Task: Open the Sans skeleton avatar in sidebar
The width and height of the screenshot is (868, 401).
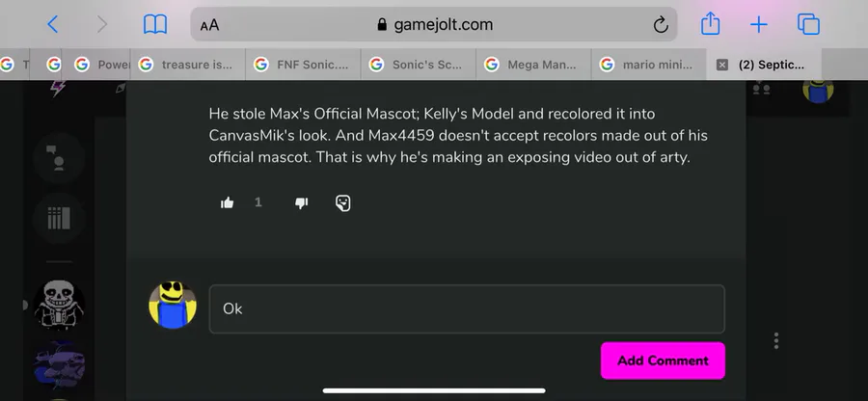Action: coord(59,305)
